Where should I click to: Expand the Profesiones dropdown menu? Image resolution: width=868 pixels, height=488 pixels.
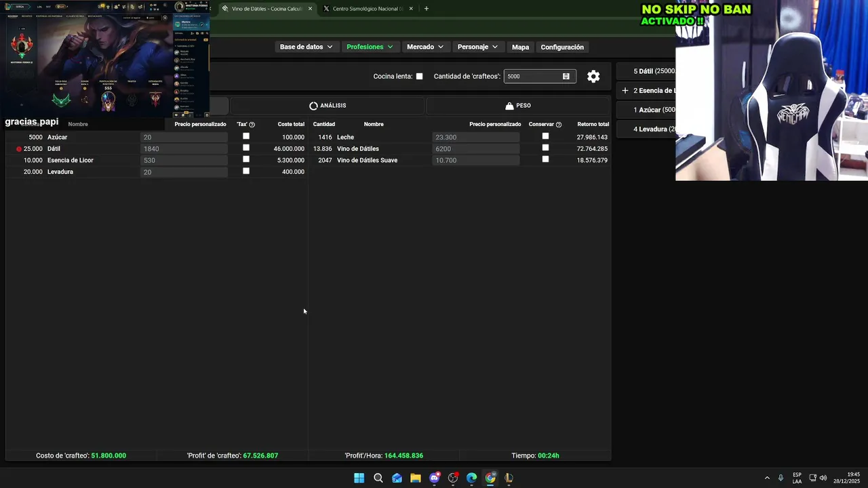pyautogui.click(x=370, y=47)
